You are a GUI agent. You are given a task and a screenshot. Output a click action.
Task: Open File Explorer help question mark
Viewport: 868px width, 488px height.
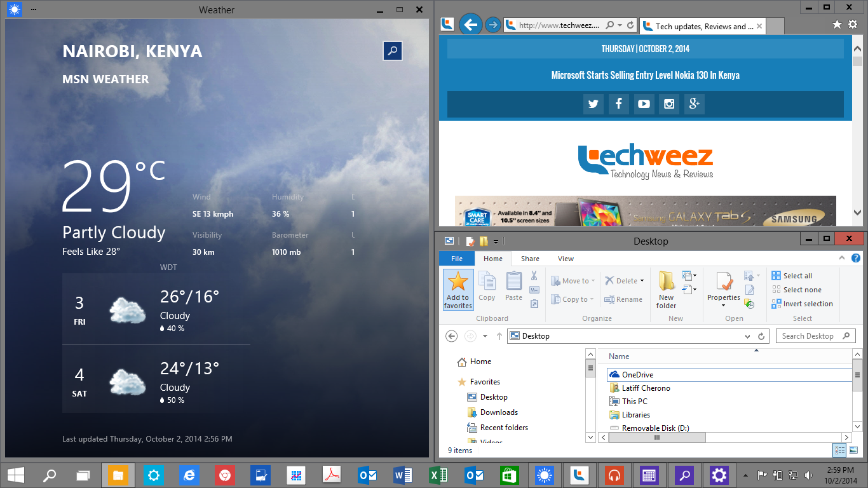[855, 259]
